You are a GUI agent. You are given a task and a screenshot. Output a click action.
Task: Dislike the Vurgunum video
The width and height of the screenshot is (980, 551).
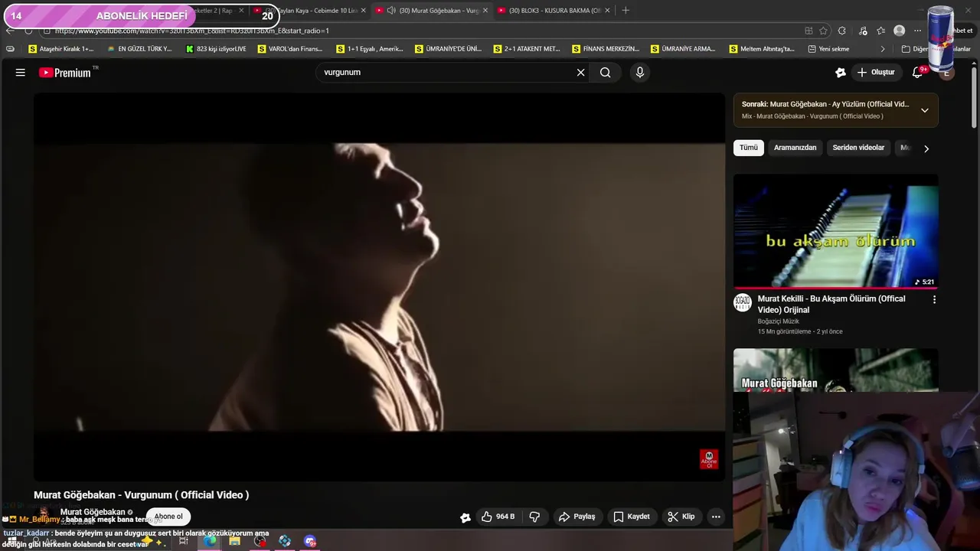[534, 517]
